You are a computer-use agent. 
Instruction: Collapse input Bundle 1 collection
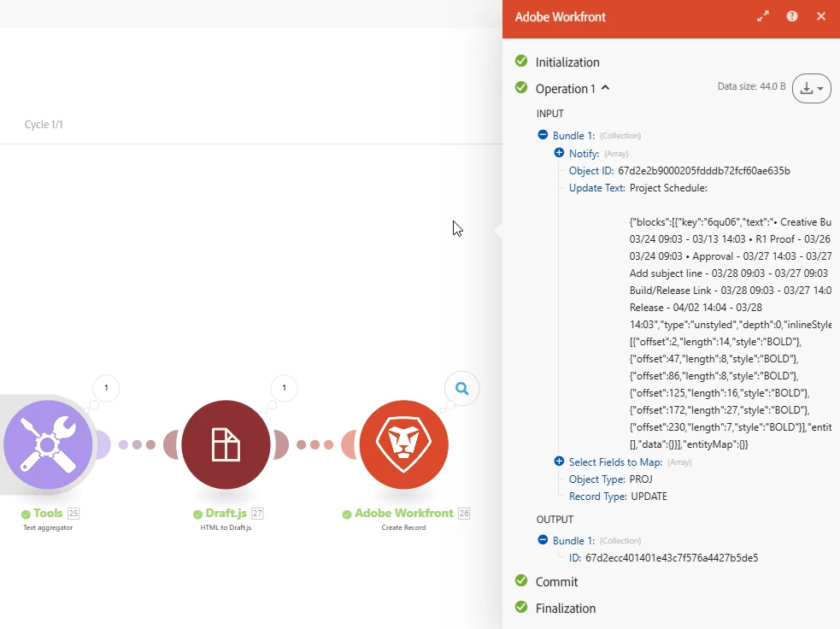click(543, 134)
